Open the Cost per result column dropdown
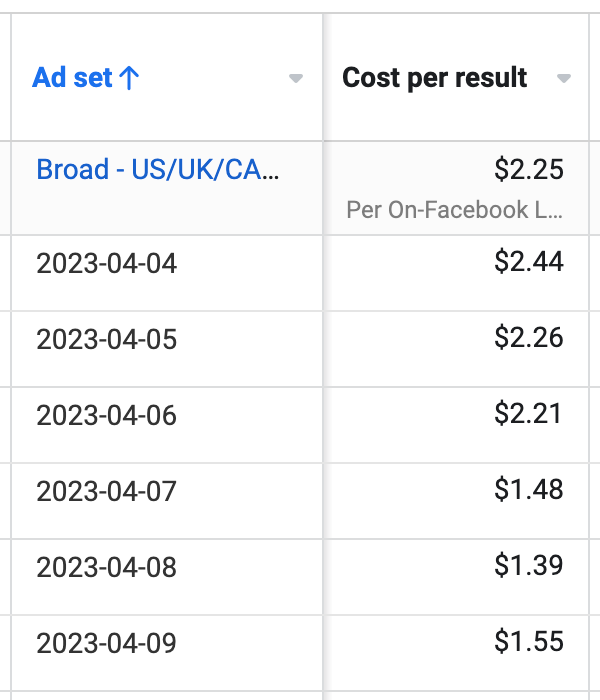 564,79
